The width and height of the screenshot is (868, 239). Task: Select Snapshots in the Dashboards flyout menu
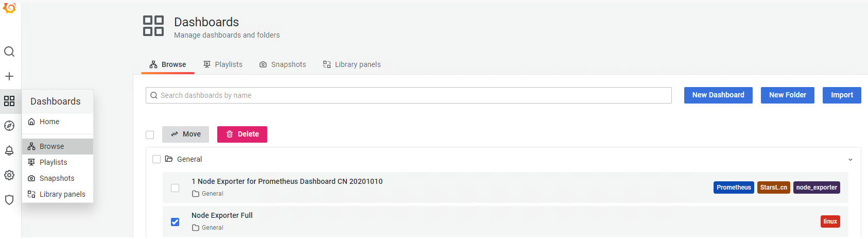[57, 178]
